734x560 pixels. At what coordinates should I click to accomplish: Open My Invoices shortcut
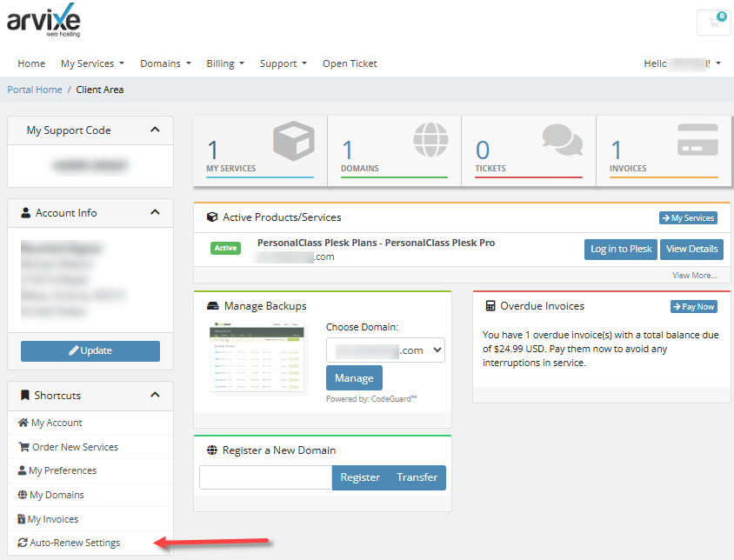[x=90, y=519]
